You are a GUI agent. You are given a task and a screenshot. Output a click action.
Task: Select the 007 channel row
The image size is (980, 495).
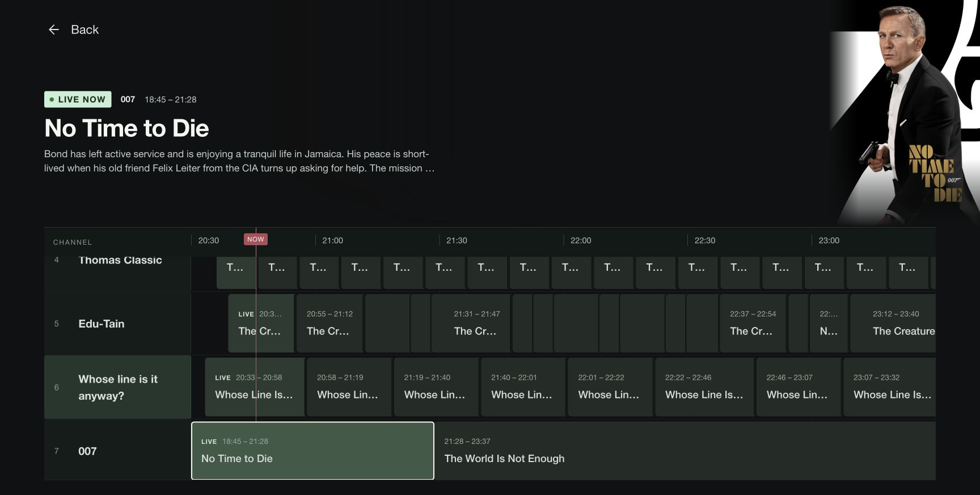point(117,451)
